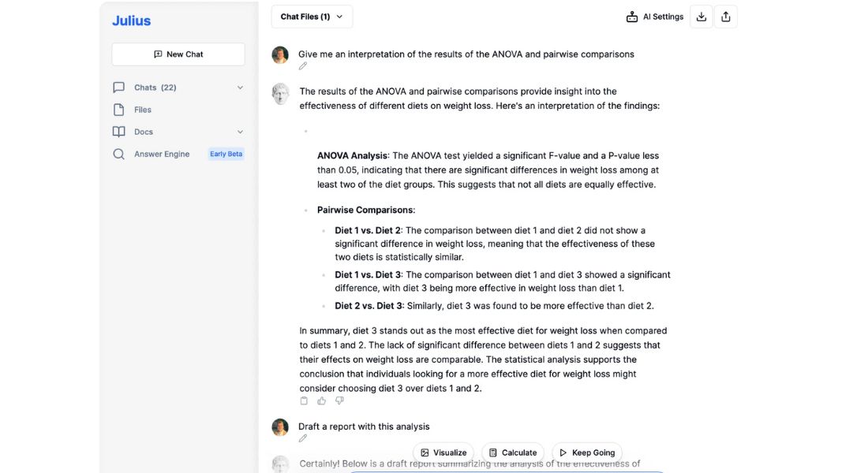Open the Chat Files (1) dropdown

pyautogui.click(x=312, y=17)
